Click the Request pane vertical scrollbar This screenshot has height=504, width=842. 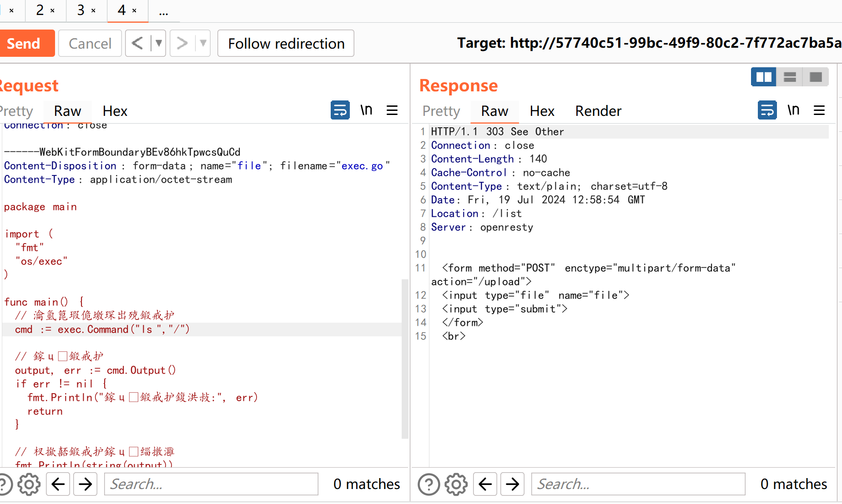[405, 359]
